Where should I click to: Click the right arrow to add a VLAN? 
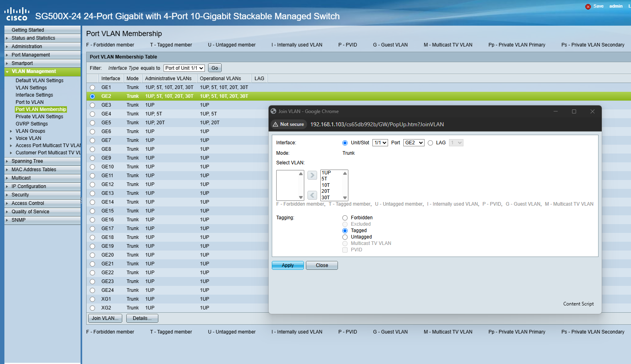[312, 175]
